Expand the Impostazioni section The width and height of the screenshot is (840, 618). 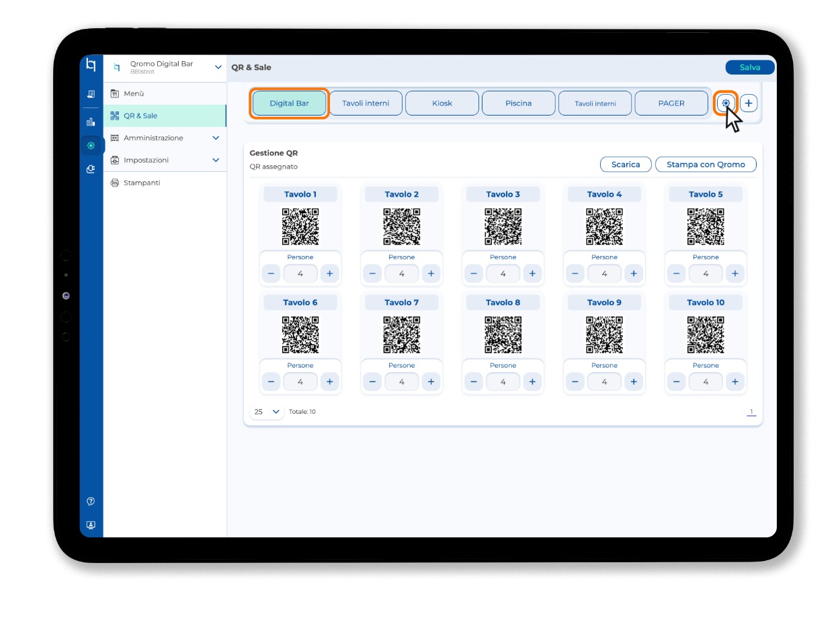click(x=216, y=160)
